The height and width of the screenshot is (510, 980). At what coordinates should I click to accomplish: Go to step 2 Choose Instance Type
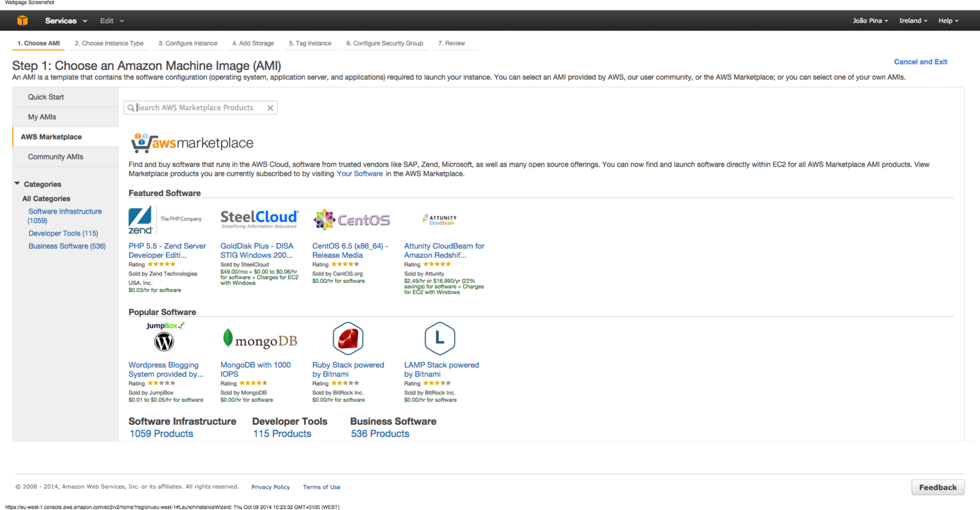pos(109,43)
